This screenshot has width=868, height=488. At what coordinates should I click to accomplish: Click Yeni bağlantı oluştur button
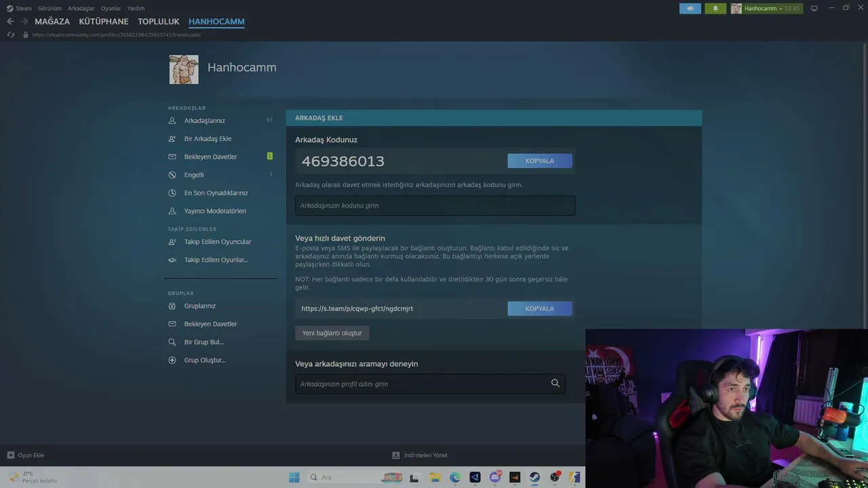332,333
